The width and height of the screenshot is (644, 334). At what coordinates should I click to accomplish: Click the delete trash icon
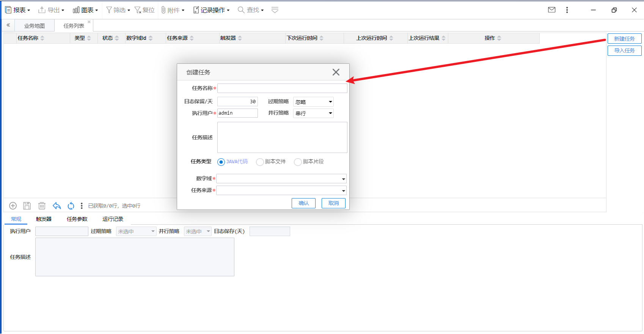[x=42, y=206]
